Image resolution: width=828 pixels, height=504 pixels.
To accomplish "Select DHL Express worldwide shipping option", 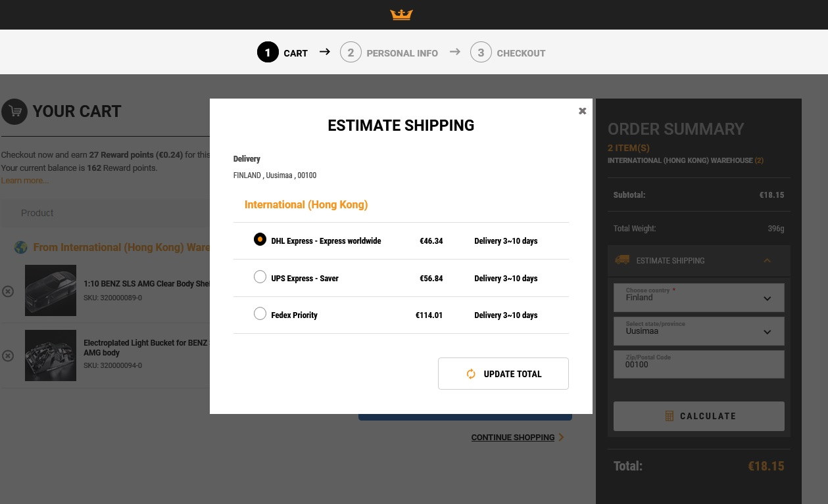I will pyautogui.click(x=260, y=240).
